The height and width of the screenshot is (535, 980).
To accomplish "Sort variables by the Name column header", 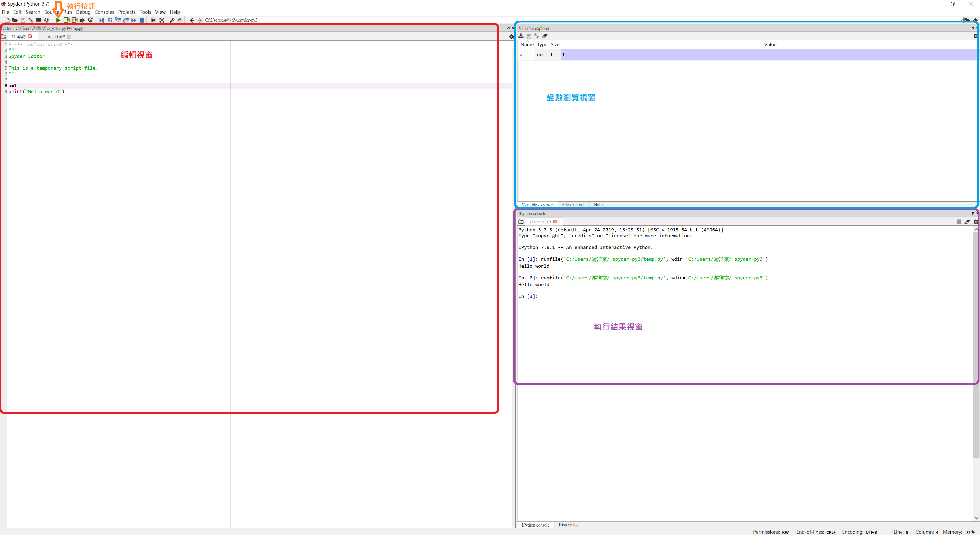I will [527, 44].
